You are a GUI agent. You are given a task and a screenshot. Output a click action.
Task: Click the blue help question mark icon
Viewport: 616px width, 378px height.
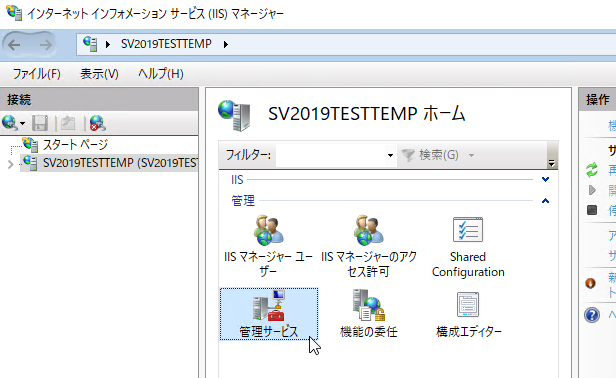pyautogui.click(x=592, y=315)
